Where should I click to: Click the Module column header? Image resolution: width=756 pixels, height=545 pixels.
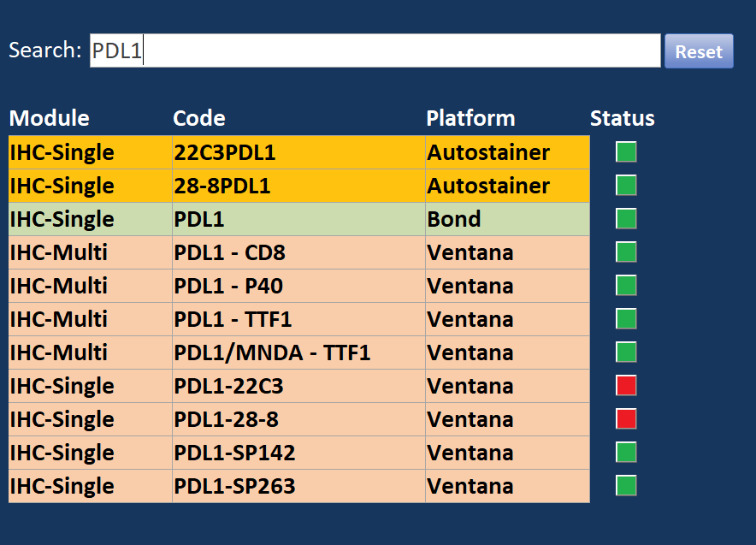click(49, 118)
